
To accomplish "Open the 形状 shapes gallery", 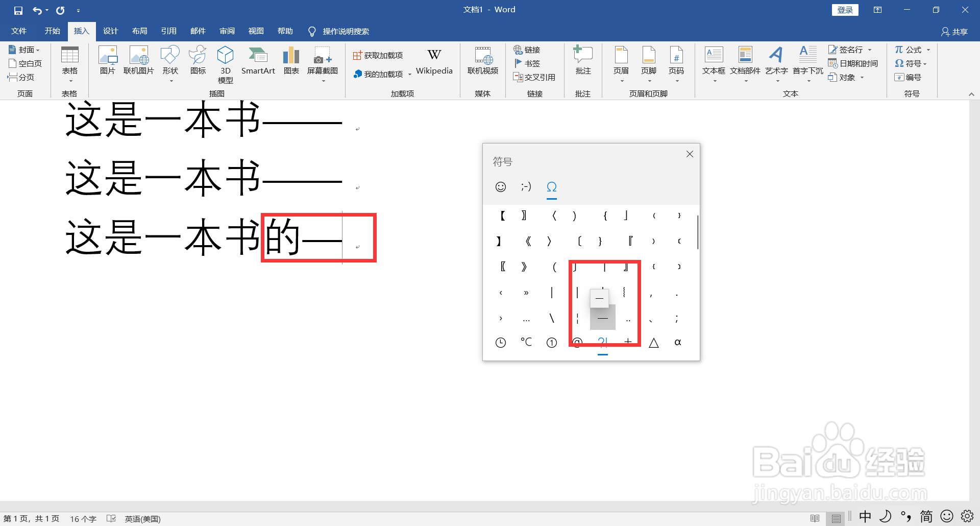I will pyautogui.click(x=170, y=65).
